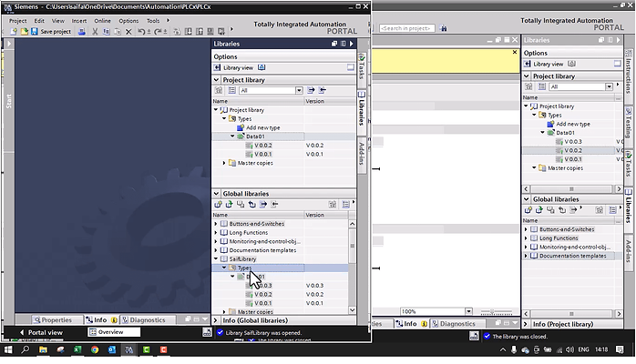Open File Explorer from the taskbar
This screenshot has height=364, width=636.
[x=43, y=349]
